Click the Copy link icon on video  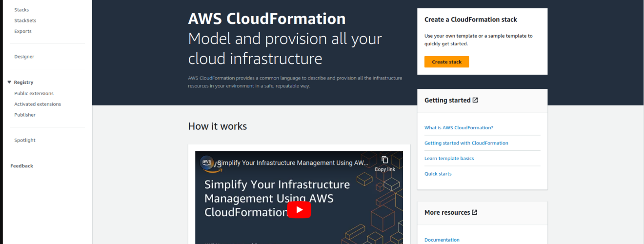pyautogui.click(x=384, y=160)
